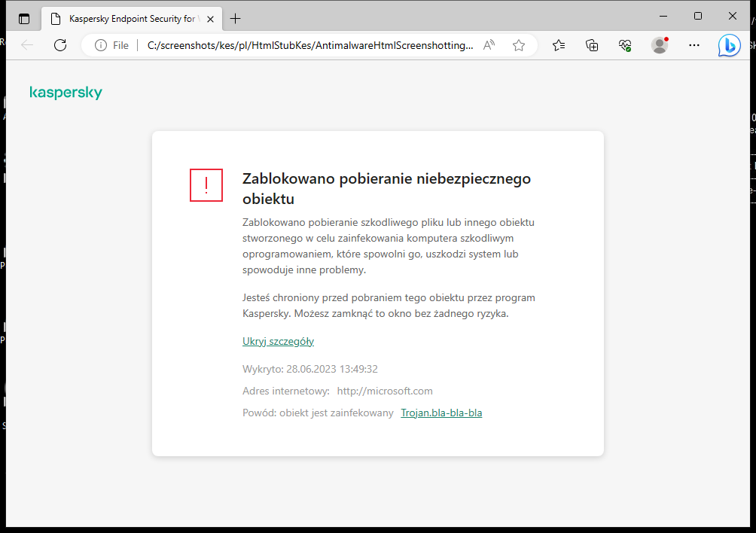Open the Collections panel
The image size is (756, 533).
[x=592, y=45]
